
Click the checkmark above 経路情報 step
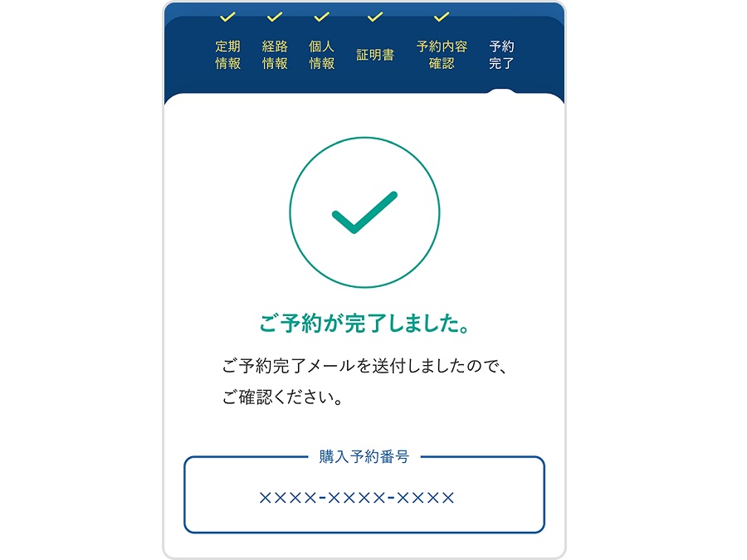point(275,17)
